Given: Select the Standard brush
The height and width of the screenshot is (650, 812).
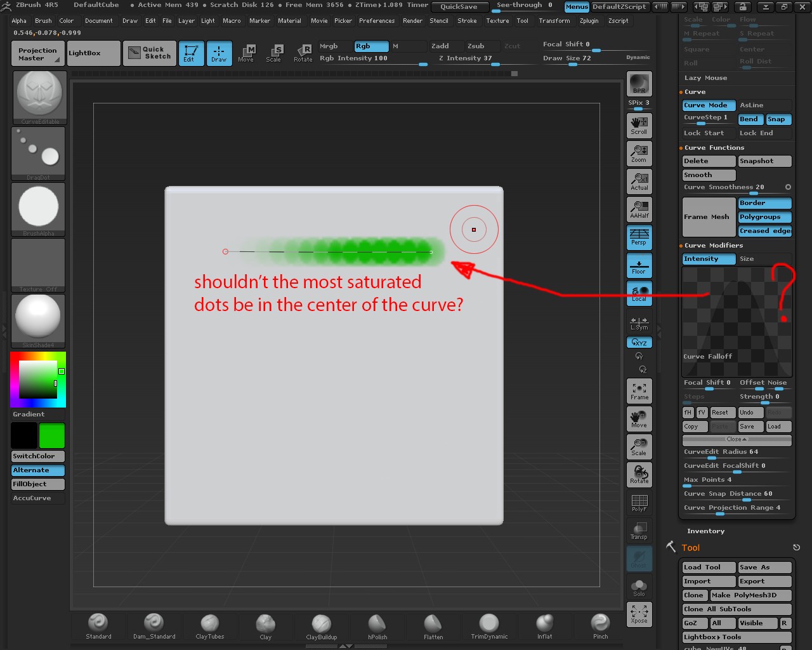Looking at the screenshot, I should click(x=98, y=627).
